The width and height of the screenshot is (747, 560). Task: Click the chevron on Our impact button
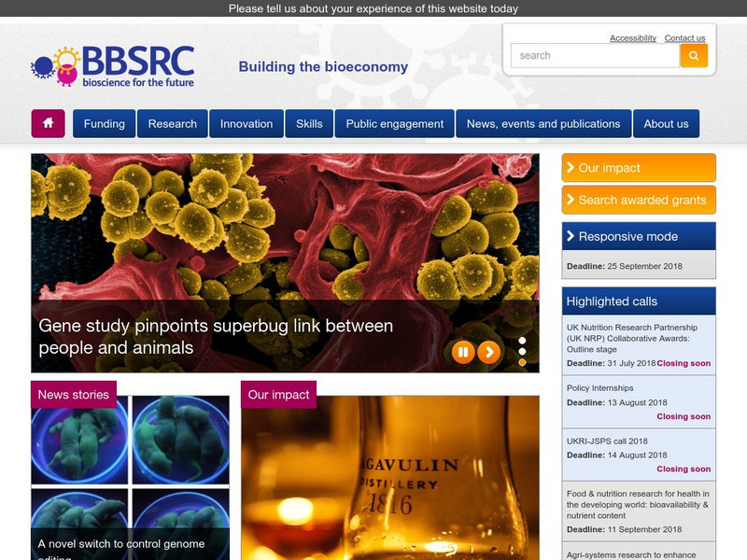point(571,168)
